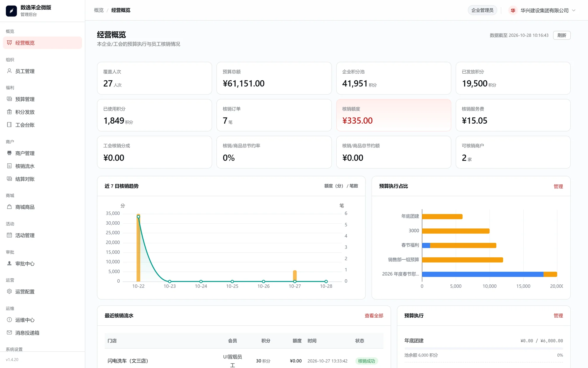The image size is (588, 368).
Task: Click the 企业管理员 role badge
Action: coord(482,10)
